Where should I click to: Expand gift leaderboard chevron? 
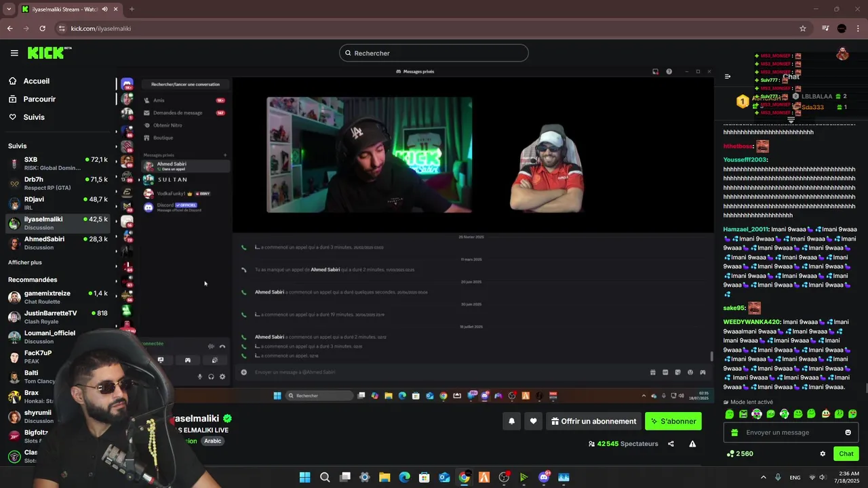(791, 120)
